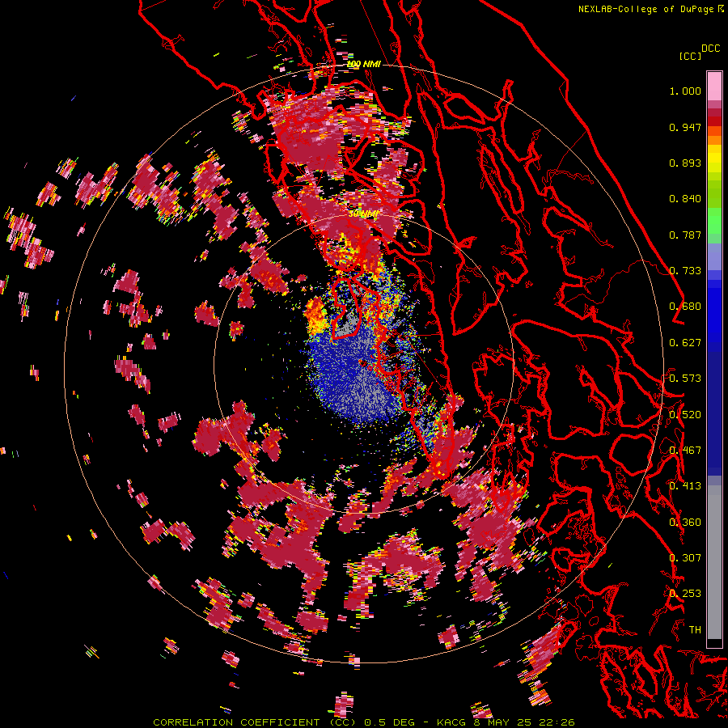The image size is (728, 728).
Task: Click the 0.893 scale value
Action: coord(685,163)
